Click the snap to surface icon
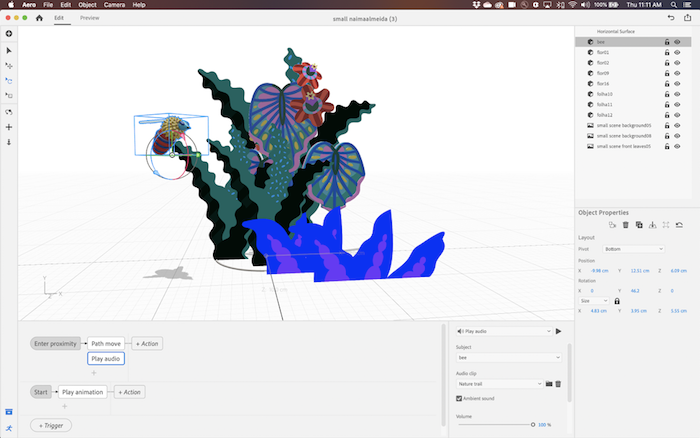The image size is (700, 438). click(x=653, y=225)
